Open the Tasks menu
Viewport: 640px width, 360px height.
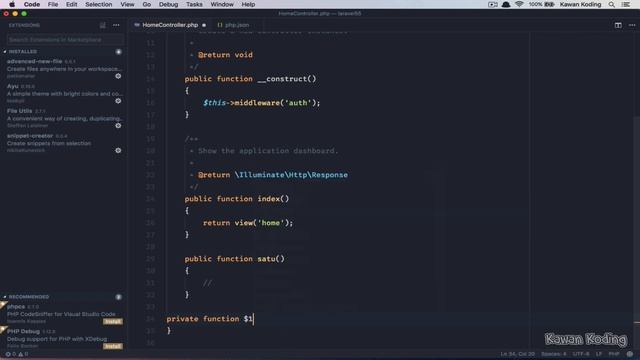click(194, 4)
